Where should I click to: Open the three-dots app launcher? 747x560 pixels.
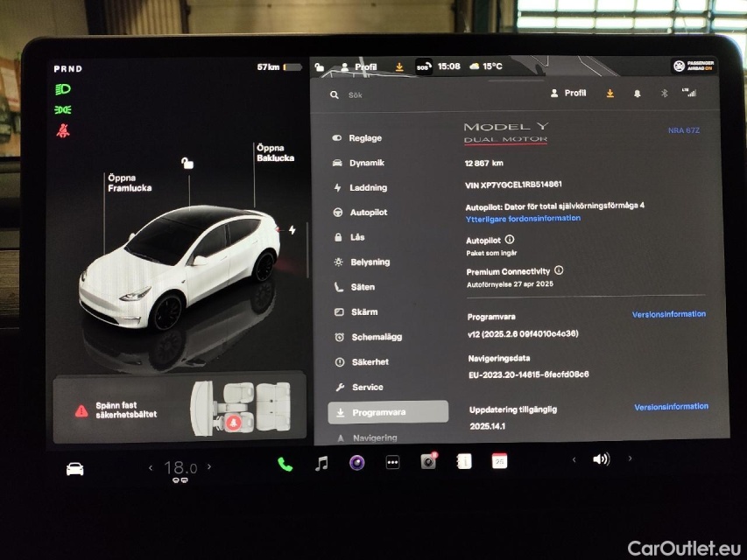click(392, 462)
